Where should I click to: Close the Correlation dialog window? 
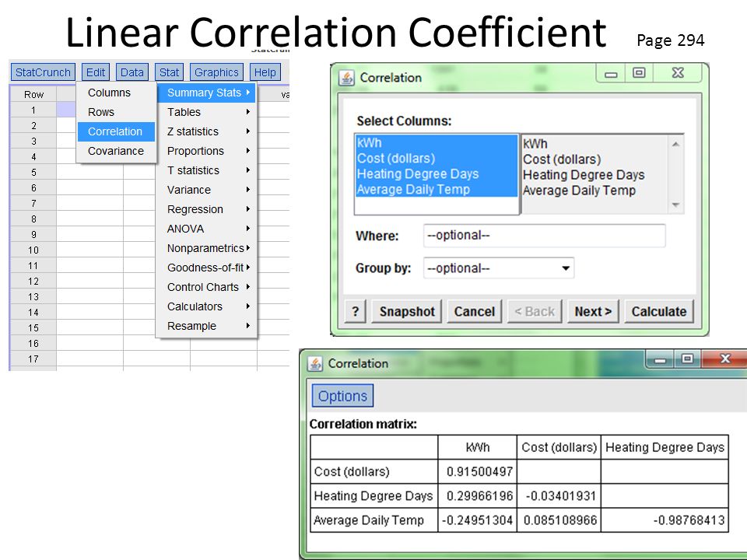tap(678, 73)
